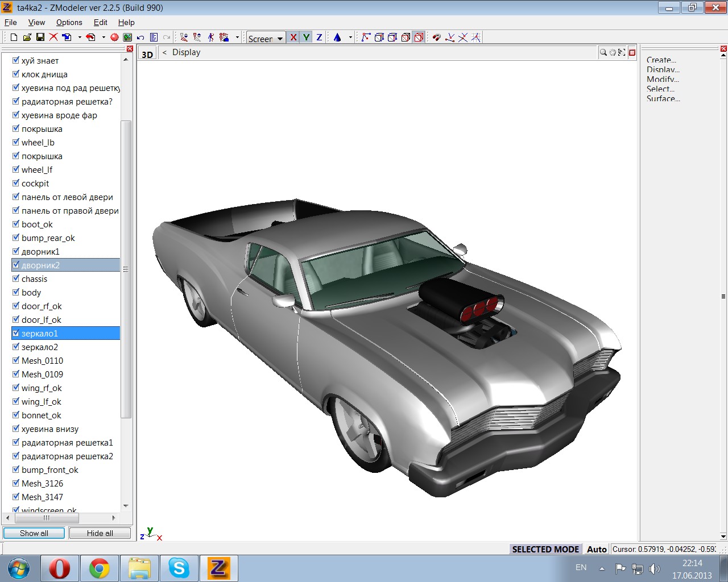
Task: Open the Options menu
Action: [x=69, y=22]
